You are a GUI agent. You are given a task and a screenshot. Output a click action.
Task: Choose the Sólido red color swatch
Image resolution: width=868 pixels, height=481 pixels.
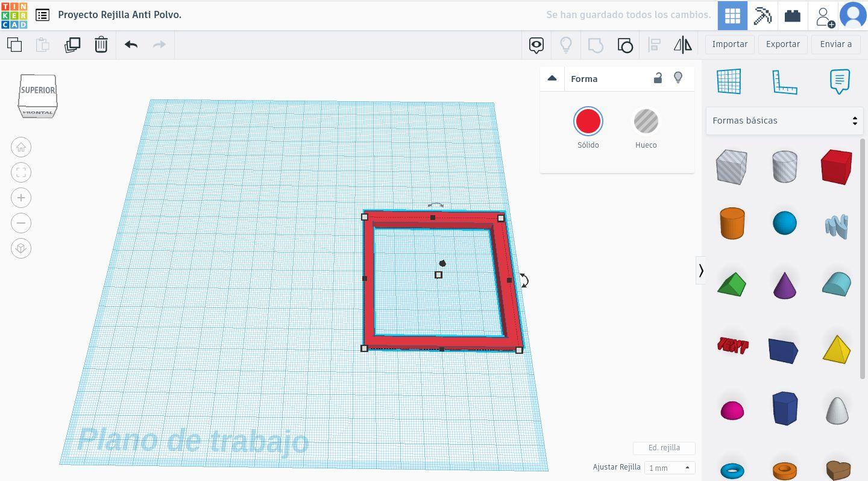pos(588,121)
